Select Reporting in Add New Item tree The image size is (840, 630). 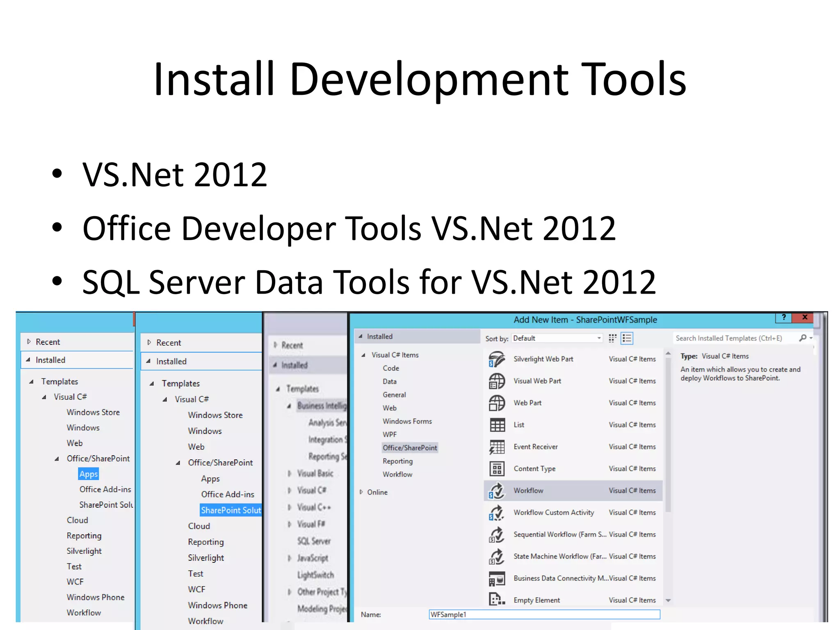pyautogui.click(x=397, y=461)
